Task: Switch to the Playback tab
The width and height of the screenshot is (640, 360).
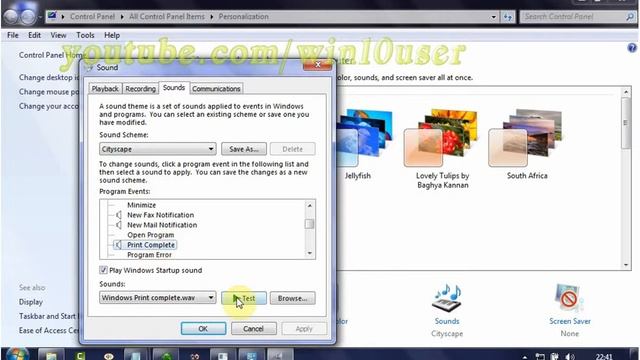Action: 105,89
